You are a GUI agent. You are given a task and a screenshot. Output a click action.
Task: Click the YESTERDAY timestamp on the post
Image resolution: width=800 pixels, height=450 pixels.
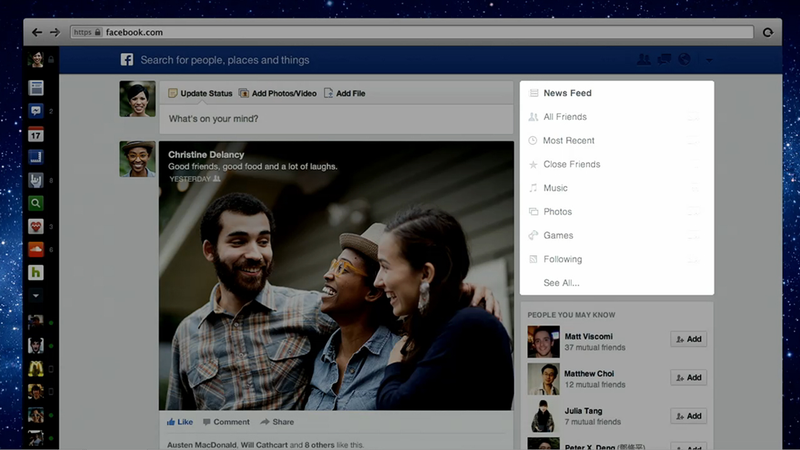(x=190, y=179)
